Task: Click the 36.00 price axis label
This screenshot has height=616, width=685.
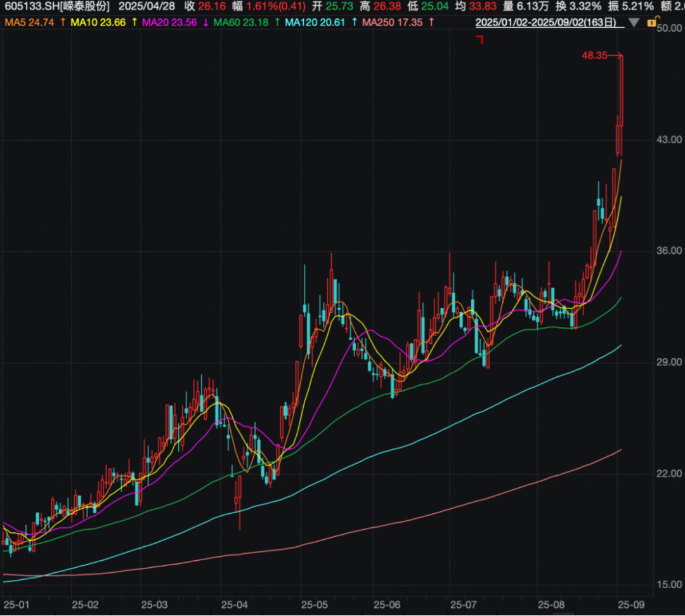Action: click(x=669, y=251)
